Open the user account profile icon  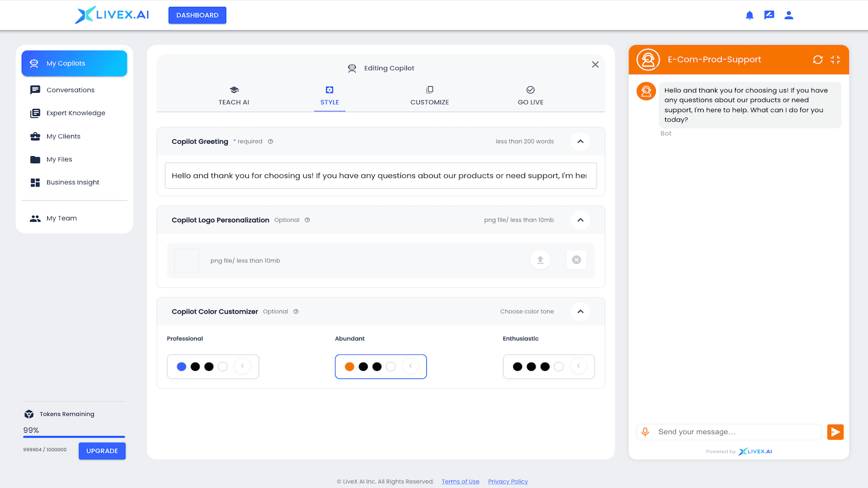coord(789,15)
